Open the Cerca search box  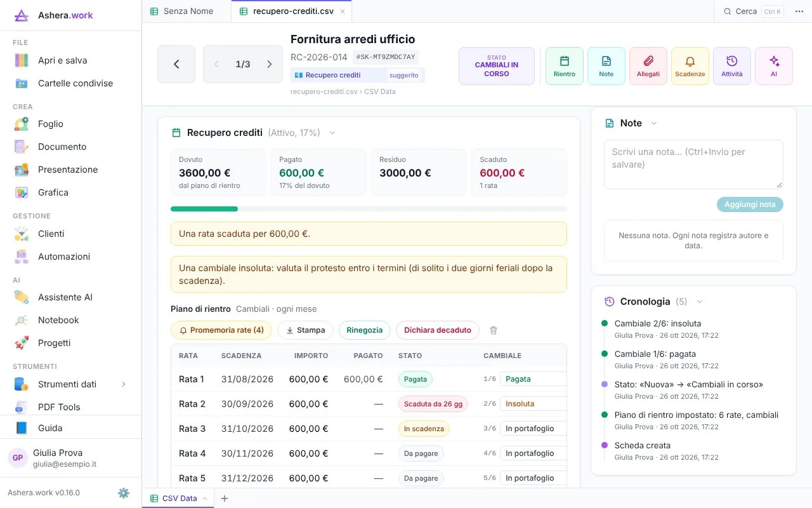coord(754,11)
